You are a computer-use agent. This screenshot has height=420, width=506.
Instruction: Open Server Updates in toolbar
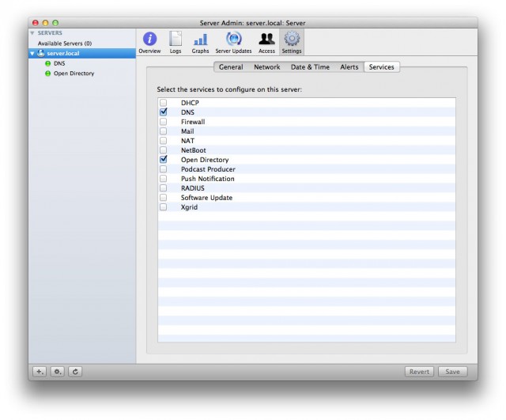click(x=233, y=42)
